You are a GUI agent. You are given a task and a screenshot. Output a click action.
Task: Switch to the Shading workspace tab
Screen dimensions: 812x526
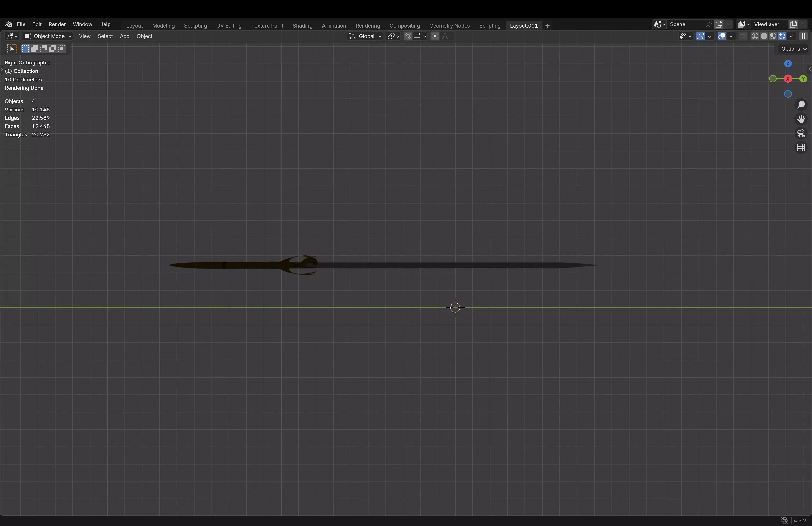click(302, 26)
